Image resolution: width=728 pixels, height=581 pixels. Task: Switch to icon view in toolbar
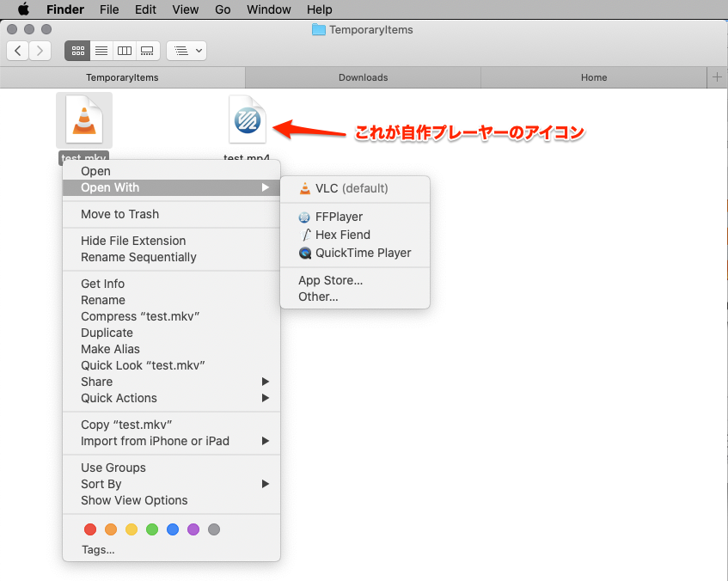click(78, 51)
